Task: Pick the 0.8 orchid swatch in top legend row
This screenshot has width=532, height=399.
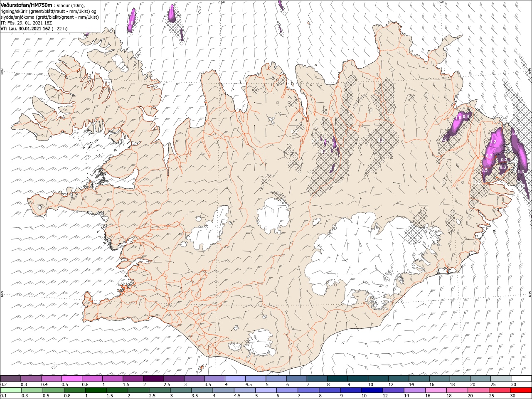Action: (92, 379)
